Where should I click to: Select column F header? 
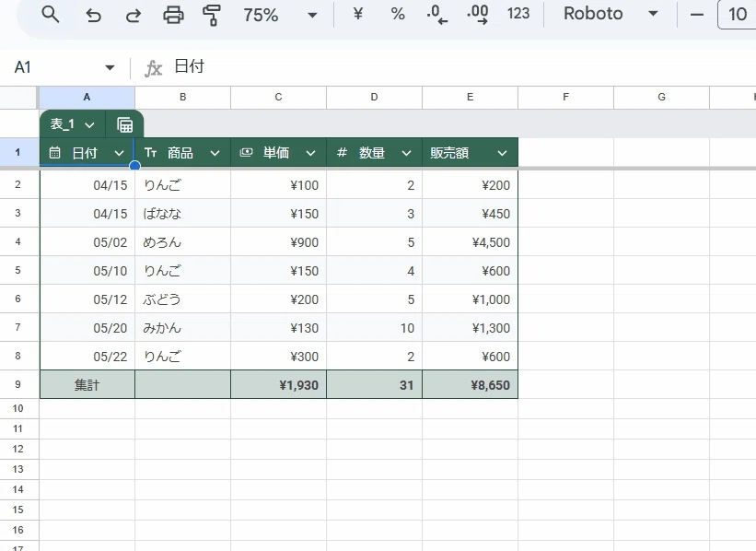(x=565, y=98)
